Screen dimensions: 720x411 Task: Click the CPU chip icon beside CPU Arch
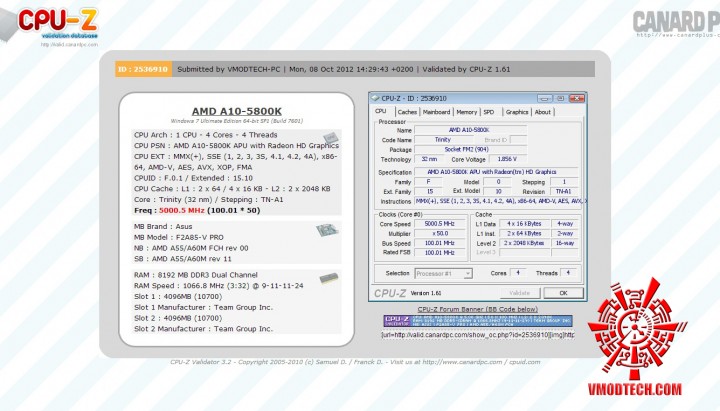click(330, 137)
